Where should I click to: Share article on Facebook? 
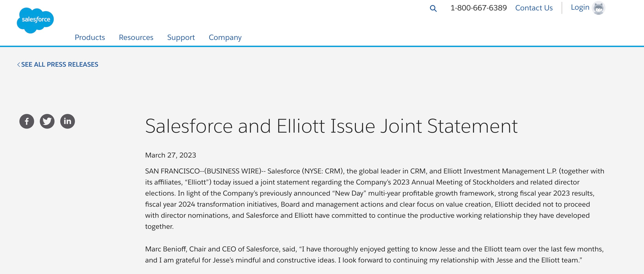pyautogui.click(x=27, y=122)
